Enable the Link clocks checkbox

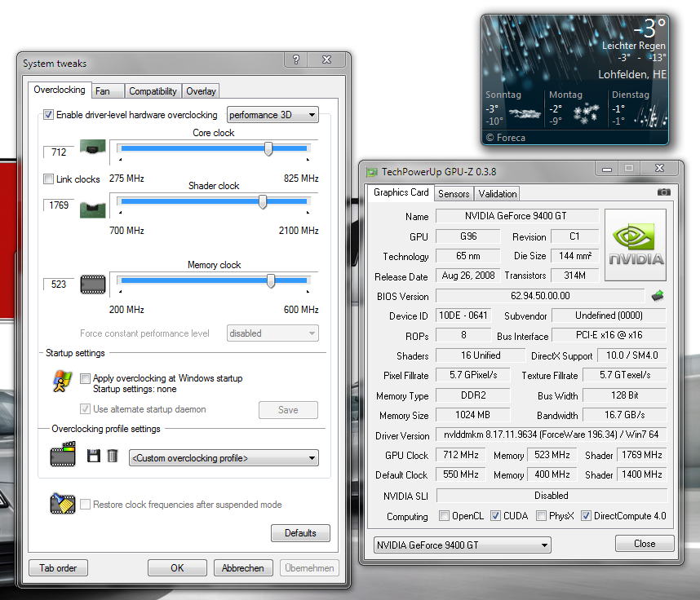pos(48,179)
